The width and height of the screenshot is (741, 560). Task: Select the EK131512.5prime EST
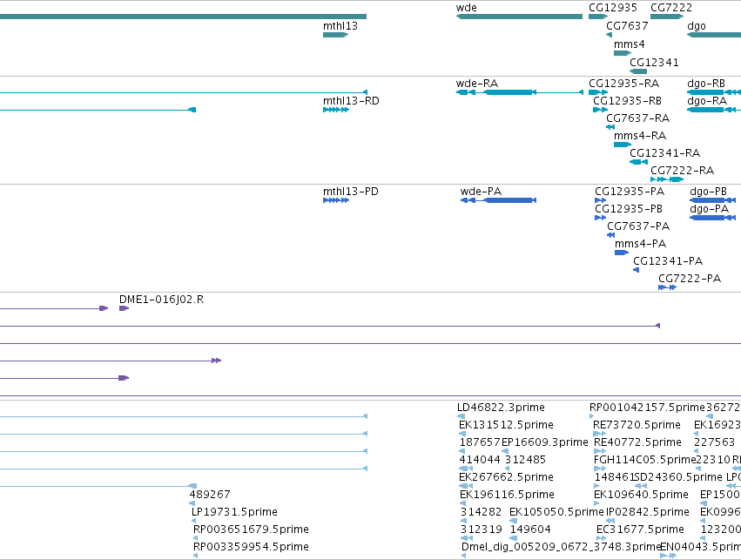pyautogui.click(x=462, y=434)
